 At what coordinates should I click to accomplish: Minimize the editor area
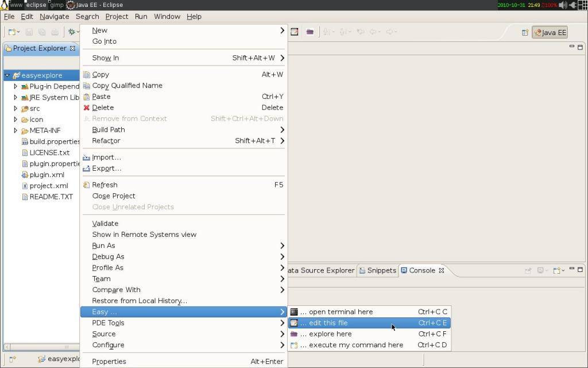pos(572,46)
